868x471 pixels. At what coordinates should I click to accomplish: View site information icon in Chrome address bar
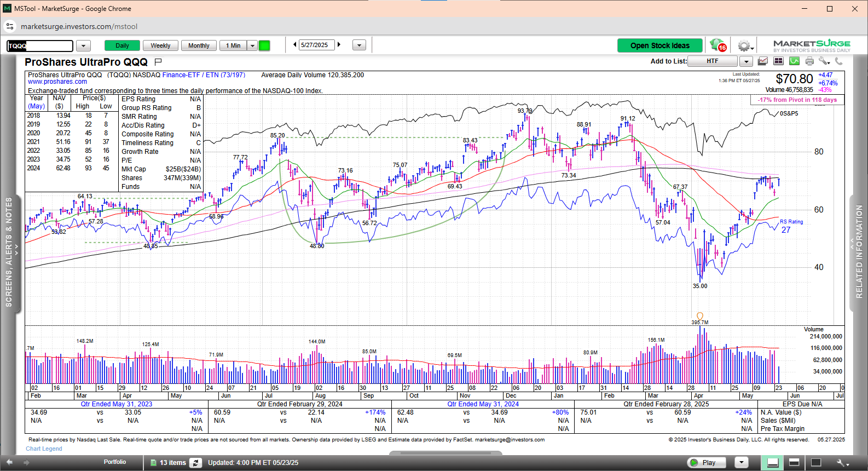pyautogui.click(x=10, y=26)
